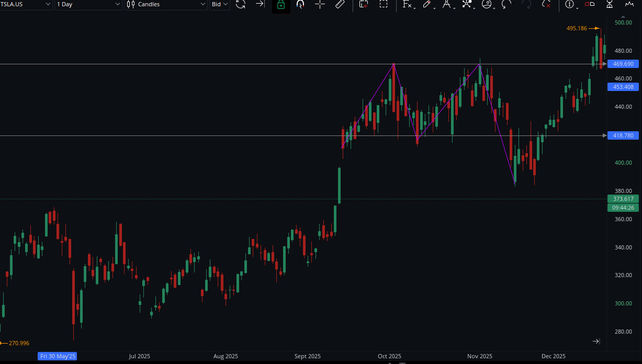Click the info circle icon

[570, 5]
